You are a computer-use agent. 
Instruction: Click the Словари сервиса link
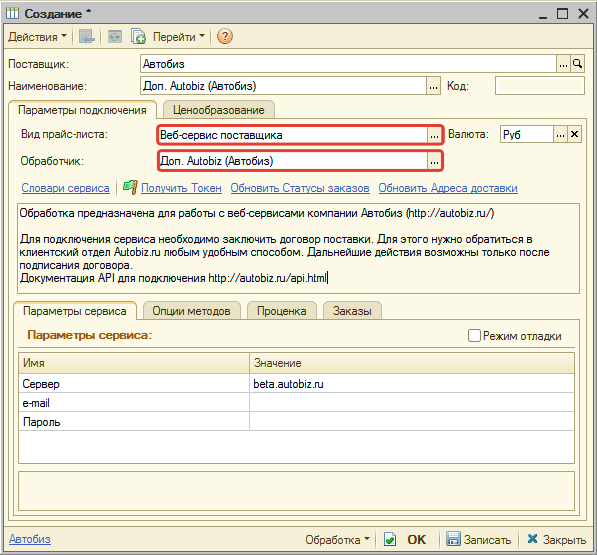(x=65, y=188)
